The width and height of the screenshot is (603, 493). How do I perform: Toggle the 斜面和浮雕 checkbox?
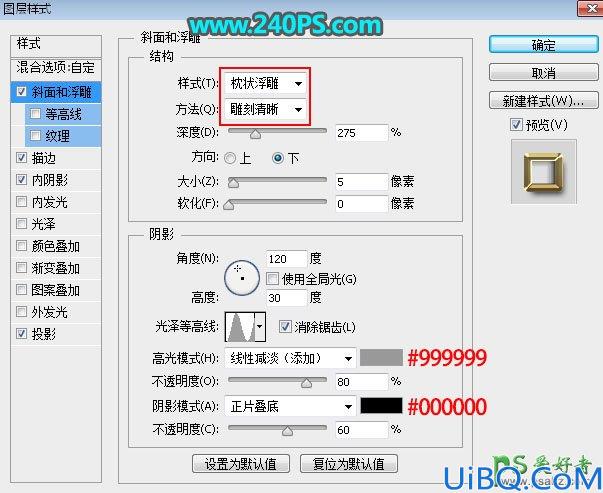(x=22, y=92)
